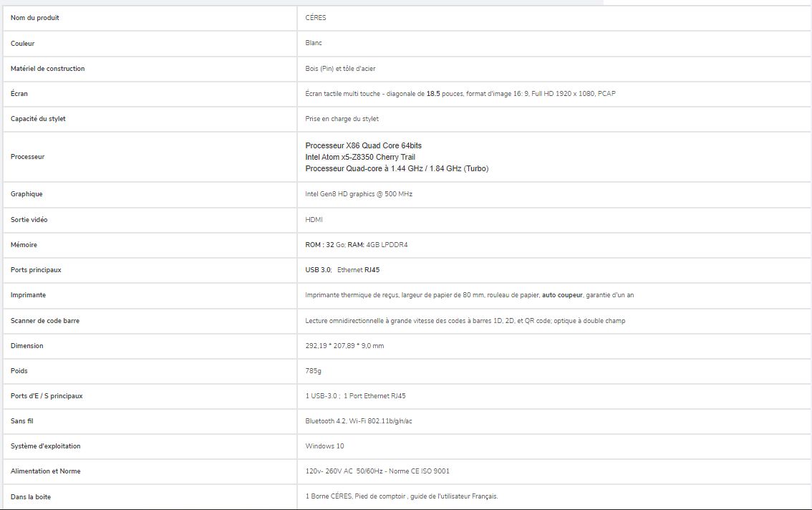Click the weight value '785g'

click(313, 371)
